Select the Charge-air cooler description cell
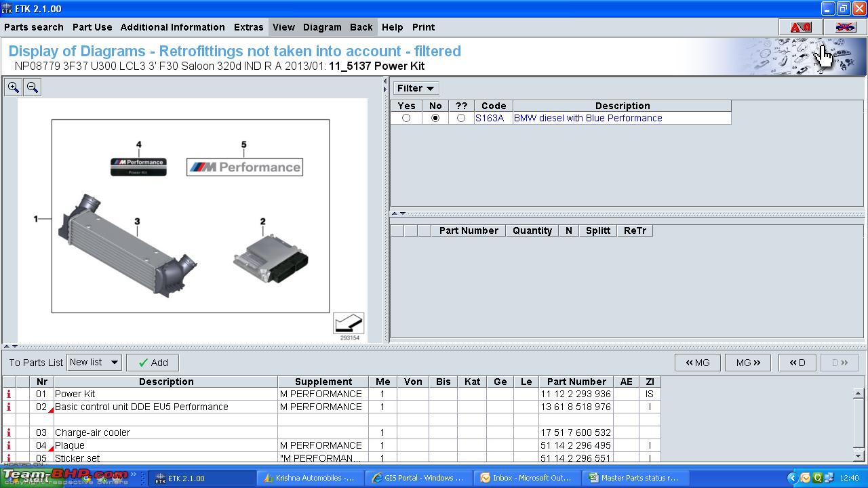Image resolution: width=868 pixels, height=488 pixels. 166,432
